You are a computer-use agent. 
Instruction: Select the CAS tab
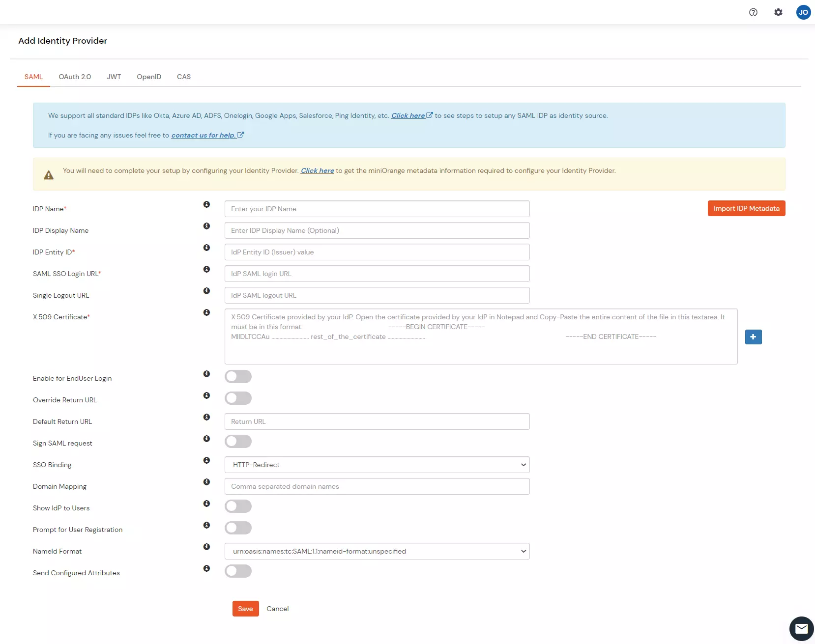tap(183, 77)
